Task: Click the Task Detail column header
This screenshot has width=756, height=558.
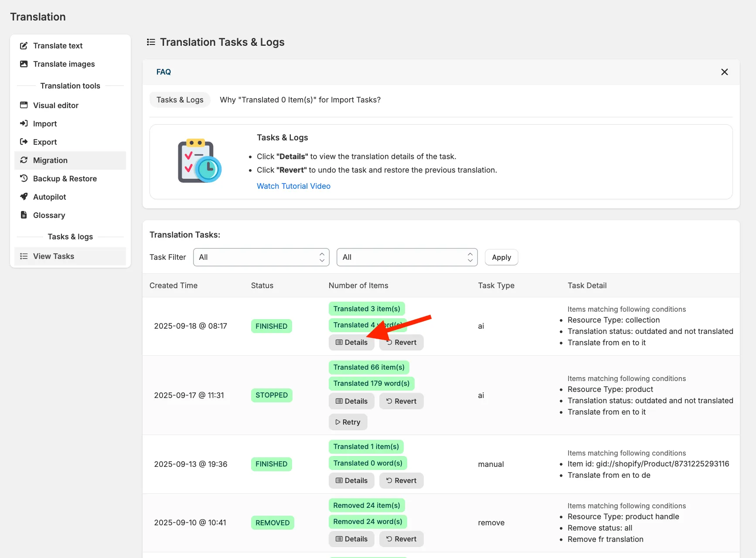Action: point(587,286)
